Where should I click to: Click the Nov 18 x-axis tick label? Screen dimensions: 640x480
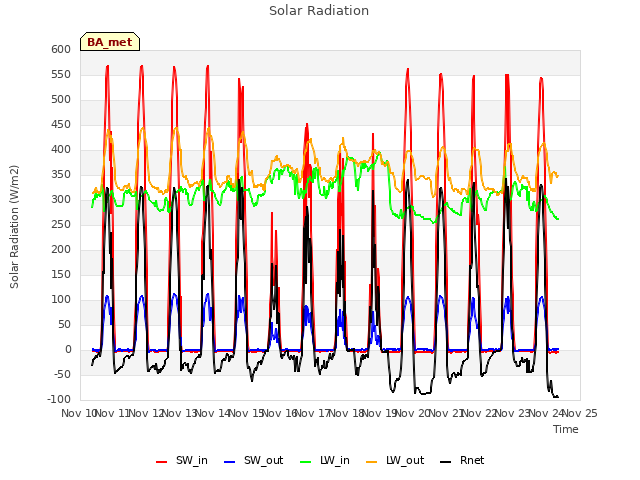[346, 413]
